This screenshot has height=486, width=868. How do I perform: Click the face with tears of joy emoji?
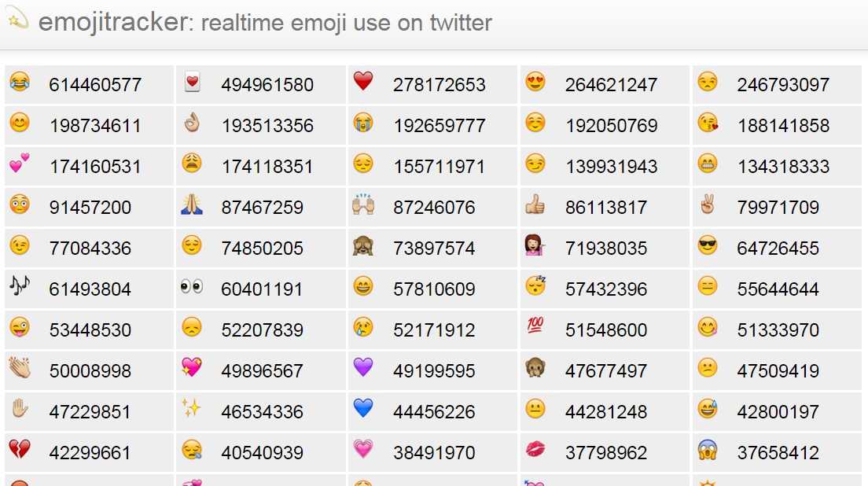(20, 82)
